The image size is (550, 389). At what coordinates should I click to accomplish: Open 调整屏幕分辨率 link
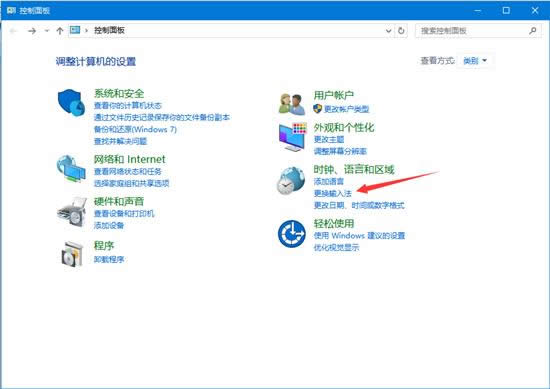(x=340, y=151)
